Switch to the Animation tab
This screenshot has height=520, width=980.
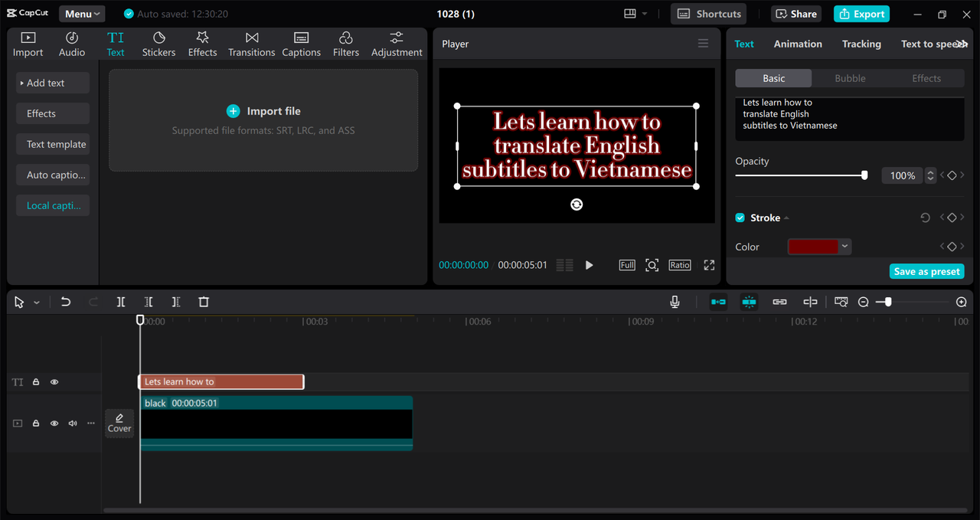click(x=798, y=44)
